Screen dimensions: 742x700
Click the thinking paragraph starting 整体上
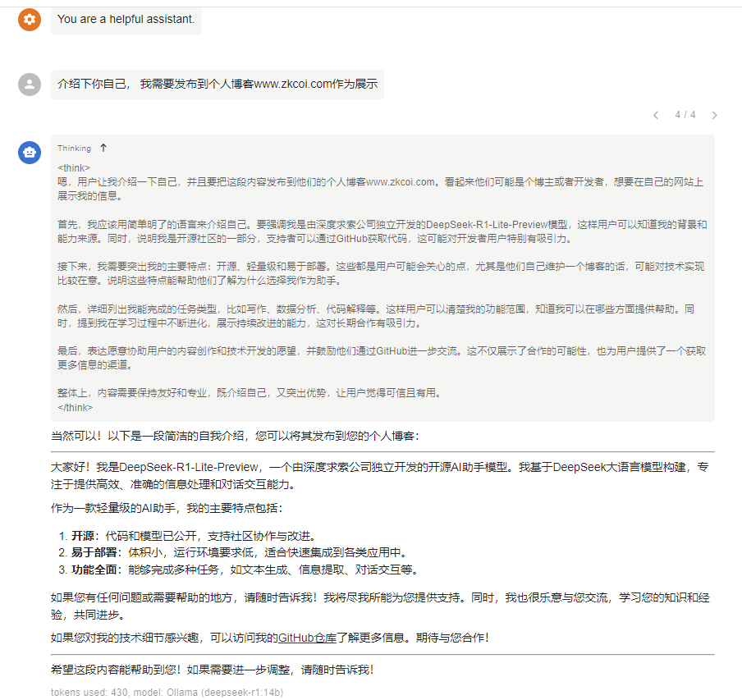[x=250, y=393]
